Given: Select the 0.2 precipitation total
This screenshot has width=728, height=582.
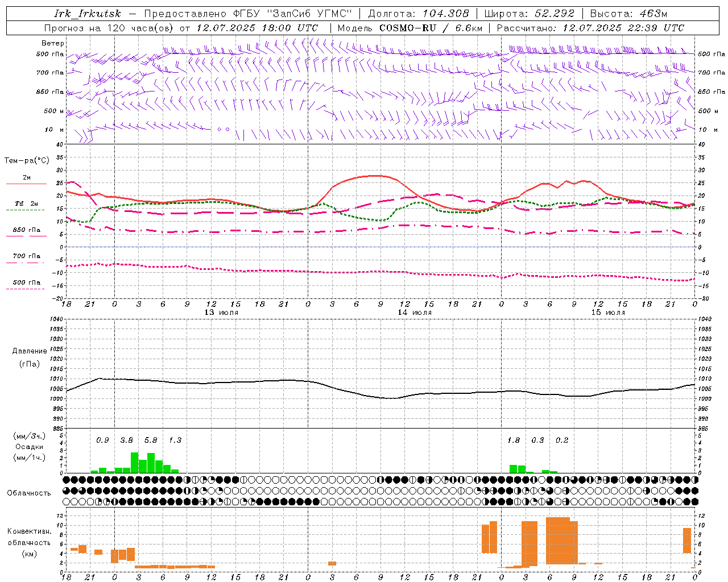Looking at the screenshot, I should [562, 440].
